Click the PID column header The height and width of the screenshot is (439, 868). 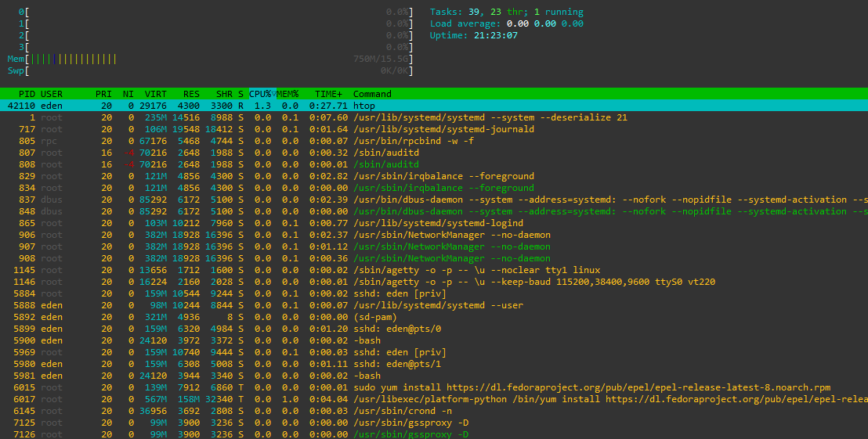[27, 94]
